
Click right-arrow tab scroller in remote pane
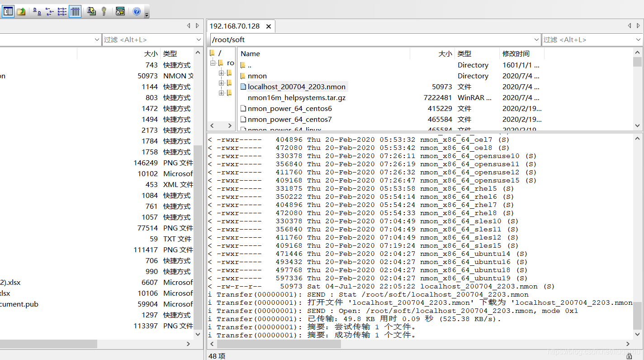pos(638,26)
